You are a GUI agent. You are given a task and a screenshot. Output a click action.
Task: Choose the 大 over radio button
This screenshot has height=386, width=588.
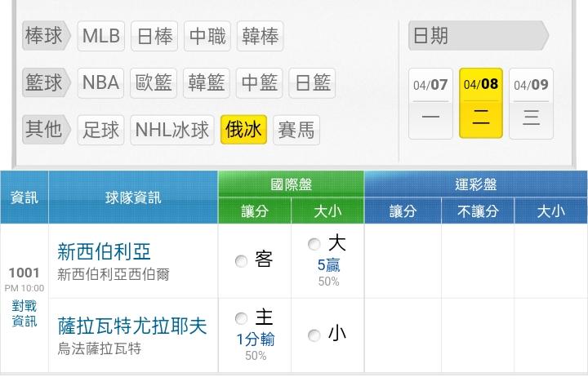[314, 244]
